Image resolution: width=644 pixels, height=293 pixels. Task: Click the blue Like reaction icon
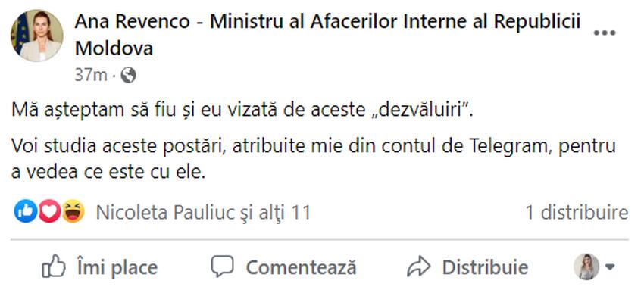[26, 212]
